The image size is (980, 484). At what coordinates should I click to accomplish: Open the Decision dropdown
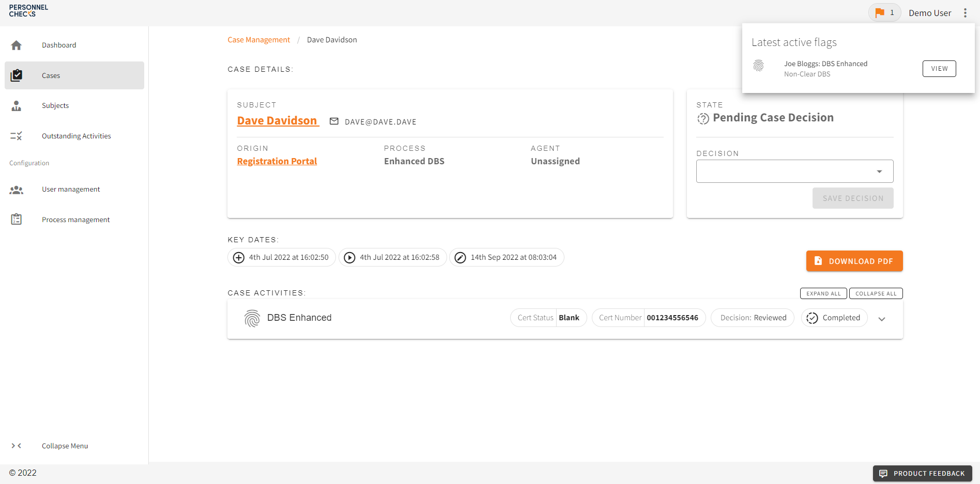[x=794, y=171]
